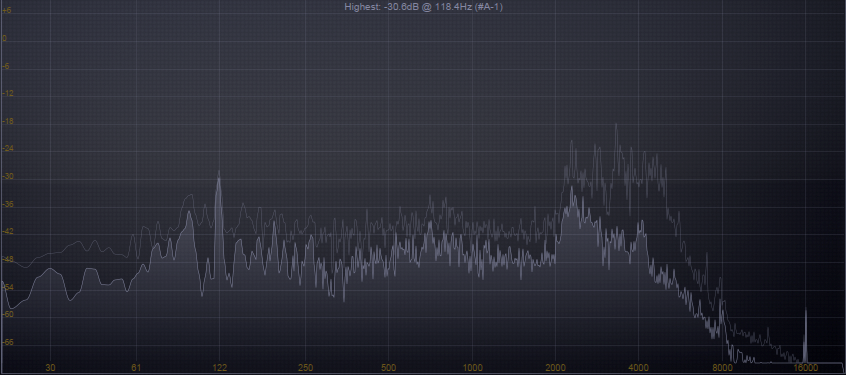Click the -30 dB scale label
The height and width of the screenshot is (375, 846).
pos(8,176)
